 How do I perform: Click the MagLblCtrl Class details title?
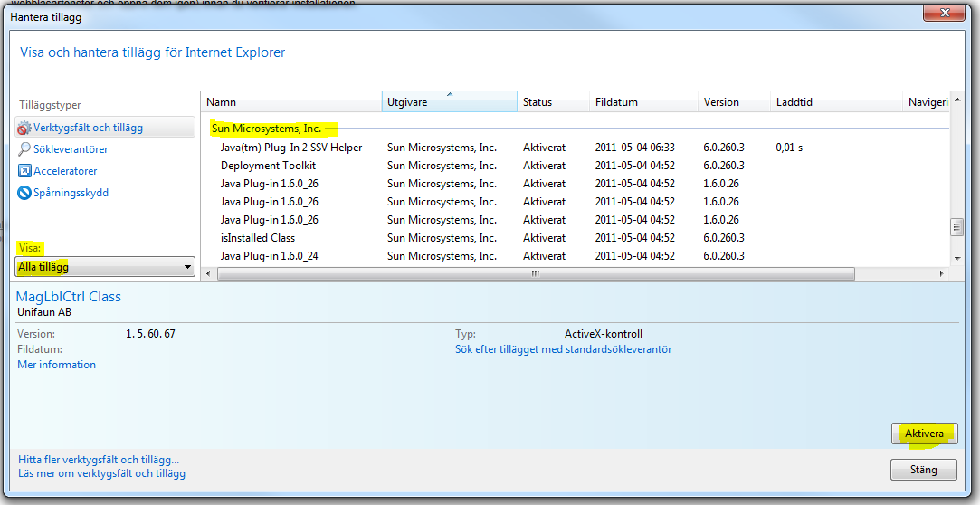69,297
